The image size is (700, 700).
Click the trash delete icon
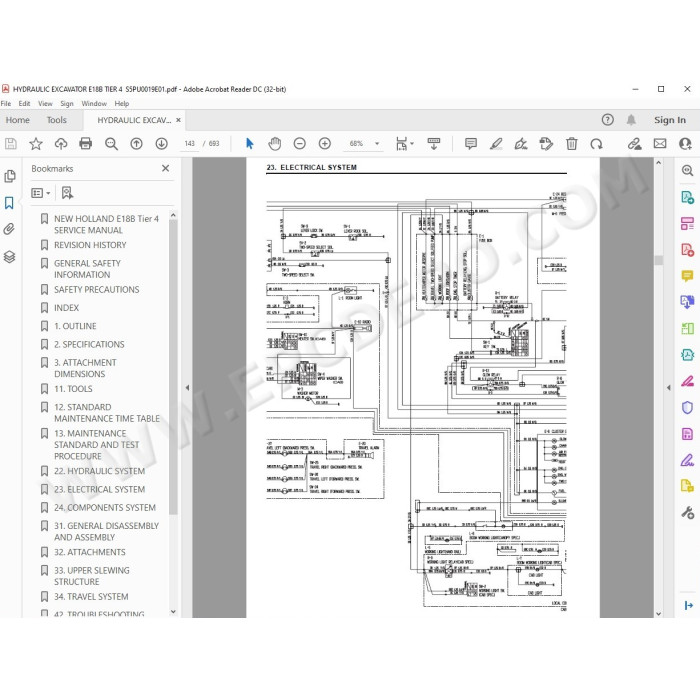coord(571,144)
